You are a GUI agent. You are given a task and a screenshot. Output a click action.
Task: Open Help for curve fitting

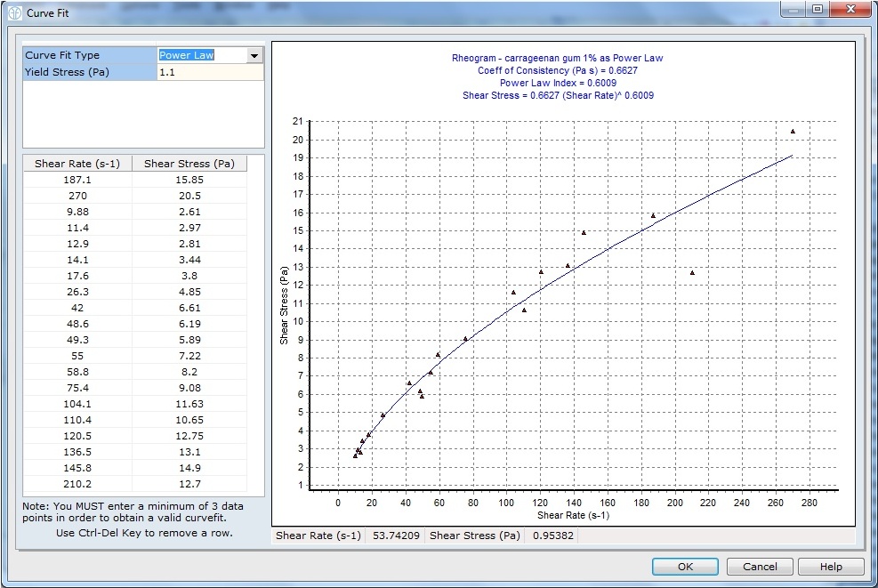coord(831,567)
